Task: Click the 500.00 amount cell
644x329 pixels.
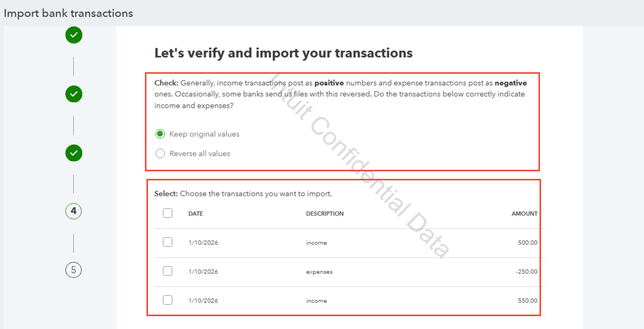Action: [x=527, y=243]
